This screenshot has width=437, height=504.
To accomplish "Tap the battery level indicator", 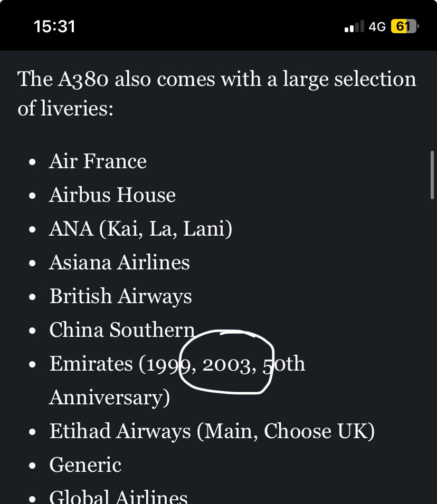I will pos(404,26).
